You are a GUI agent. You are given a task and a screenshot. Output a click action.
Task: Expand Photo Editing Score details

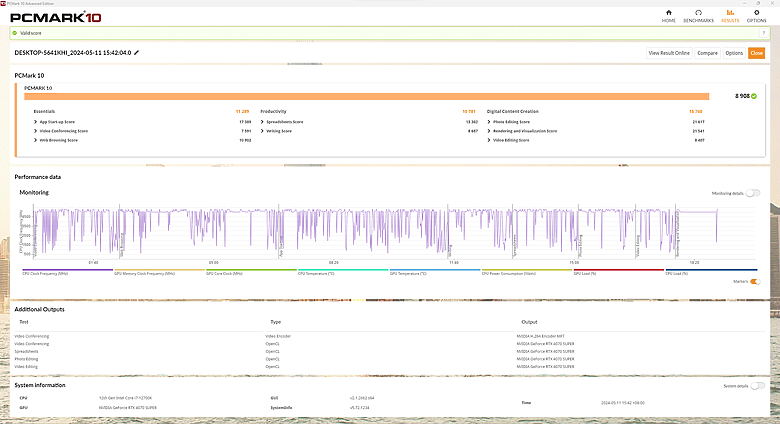point(489,122)
